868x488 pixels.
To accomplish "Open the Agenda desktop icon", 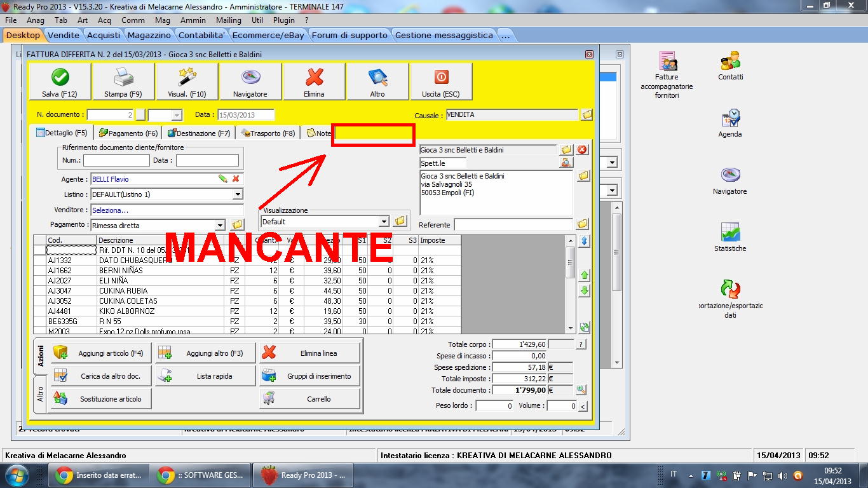I will 730,123.
